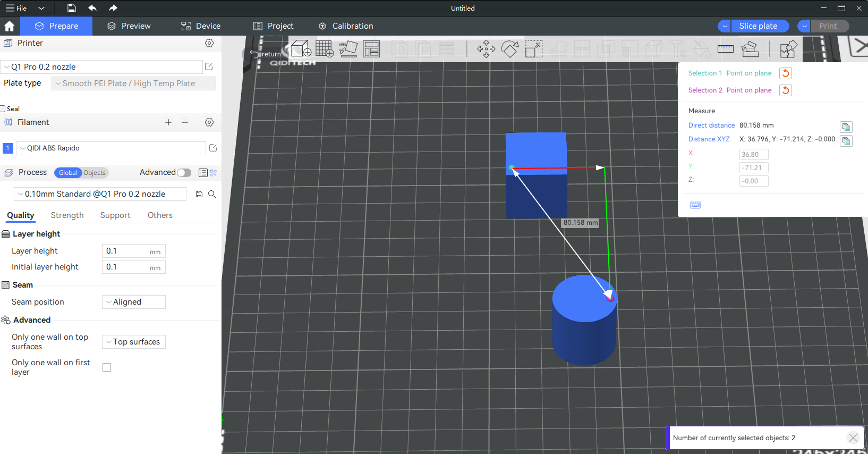Viewport: 868px width, 454px height.
Task: Run Auto orient from the toolbar
Action: click(x=348, y=49)
